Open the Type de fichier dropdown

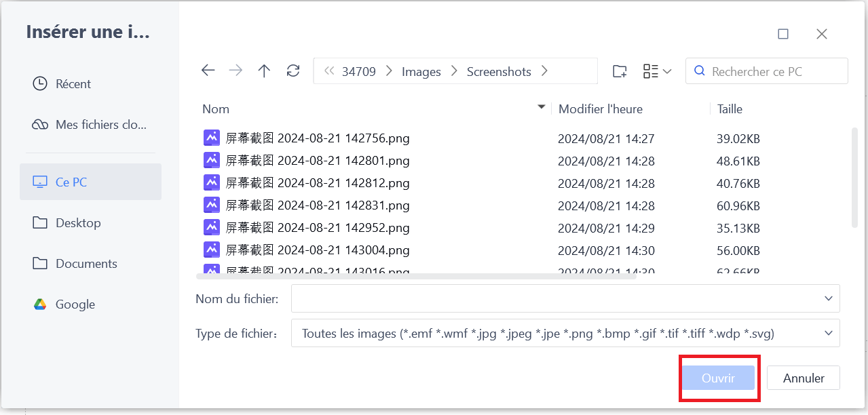[x=828, y=333]
